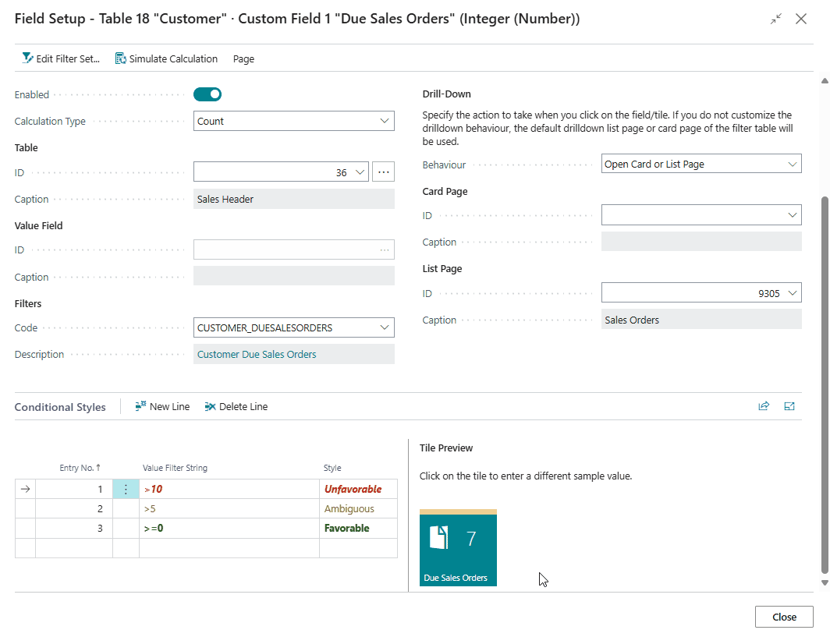Click the Conditional Styles heading

pyautogui.click(x=60, y=407)
